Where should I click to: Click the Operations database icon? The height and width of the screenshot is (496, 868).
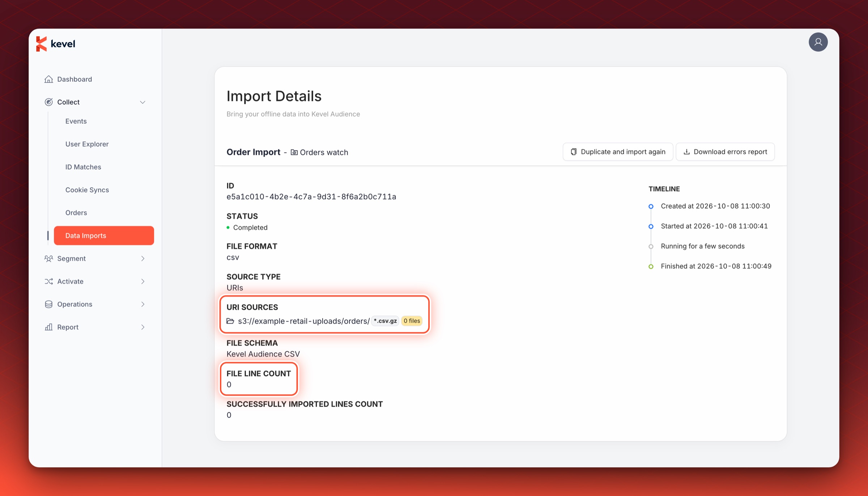point(48,304)
